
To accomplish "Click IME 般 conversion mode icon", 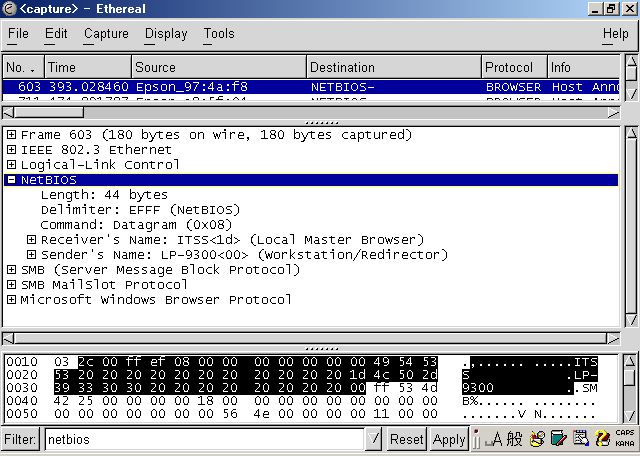I will pyautogui.click(x=514, y=440).
